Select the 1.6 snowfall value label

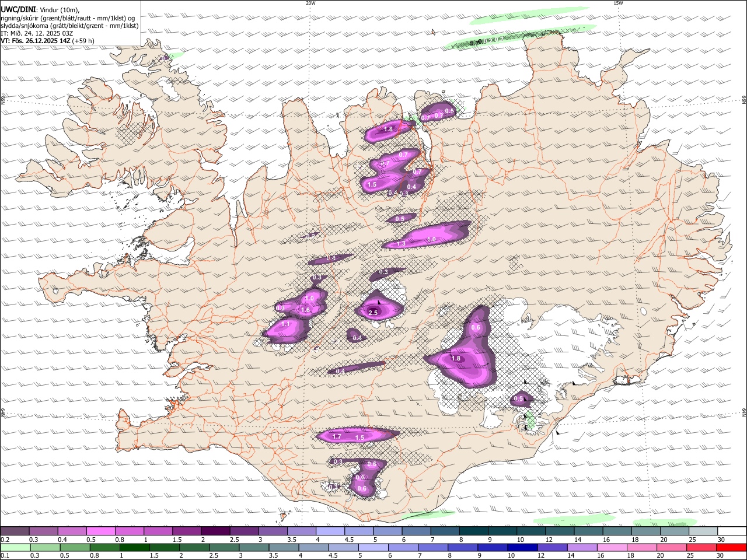pyautogui.click(x=305, y=310)
